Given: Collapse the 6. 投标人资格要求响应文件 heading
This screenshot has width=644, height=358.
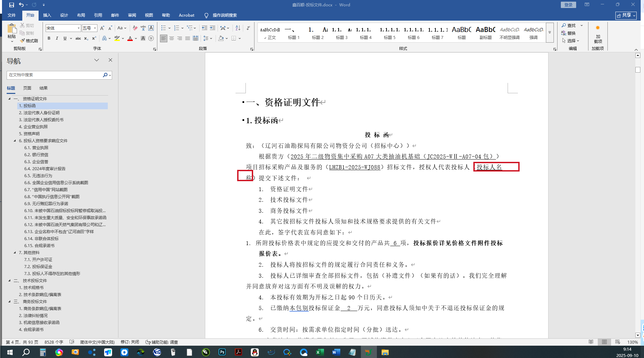Looking at the screenshot, I should [x=15, y=141].
